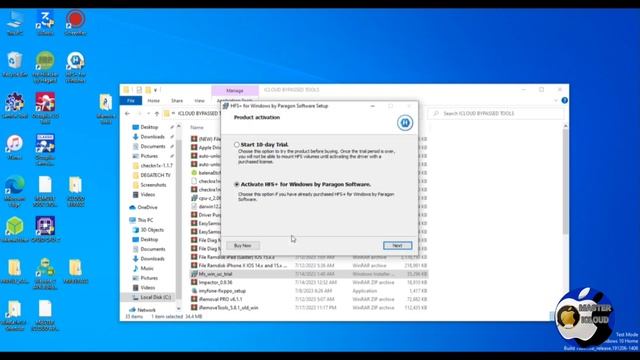Open the red record-button desktop shortcut

[76, 23]
